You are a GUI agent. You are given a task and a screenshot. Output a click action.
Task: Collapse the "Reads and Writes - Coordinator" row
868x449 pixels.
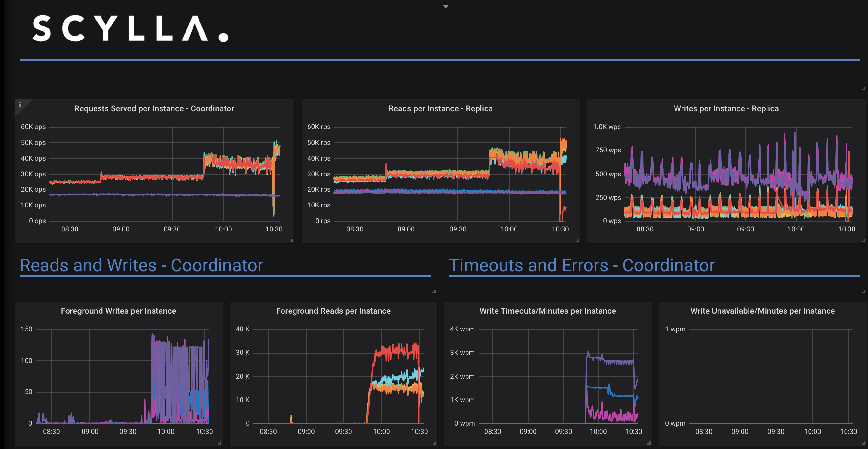(x=142, y=265)
